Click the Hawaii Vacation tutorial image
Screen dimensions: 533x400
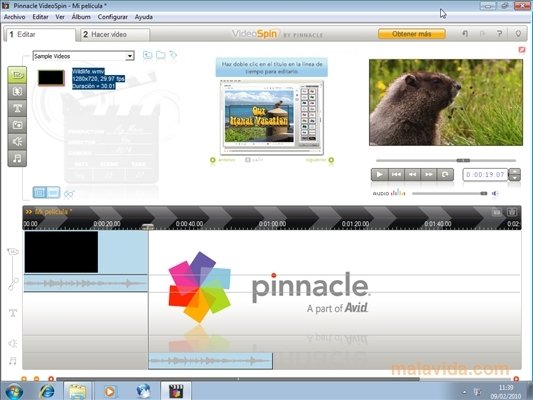pyautogui.click(x=272, y=117)
